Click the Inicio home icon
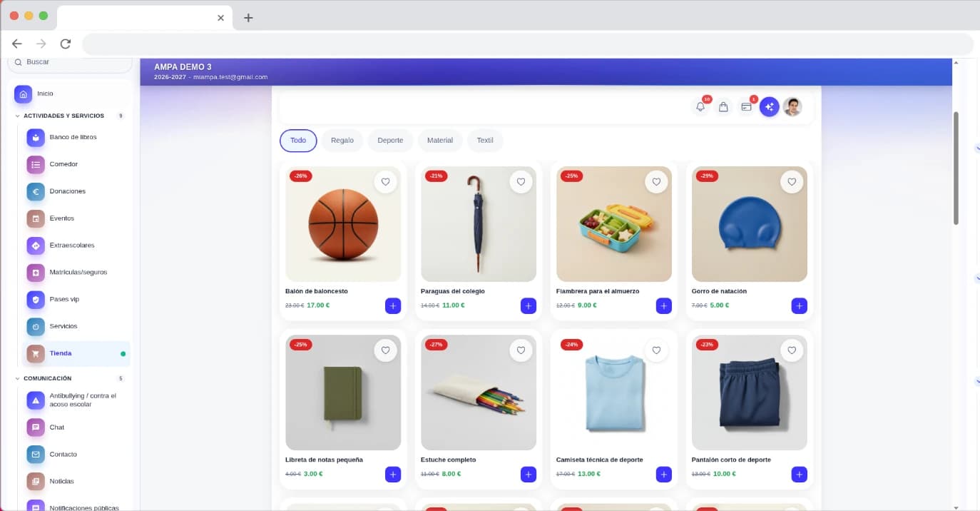980x511 pixels. coord(23,93)
